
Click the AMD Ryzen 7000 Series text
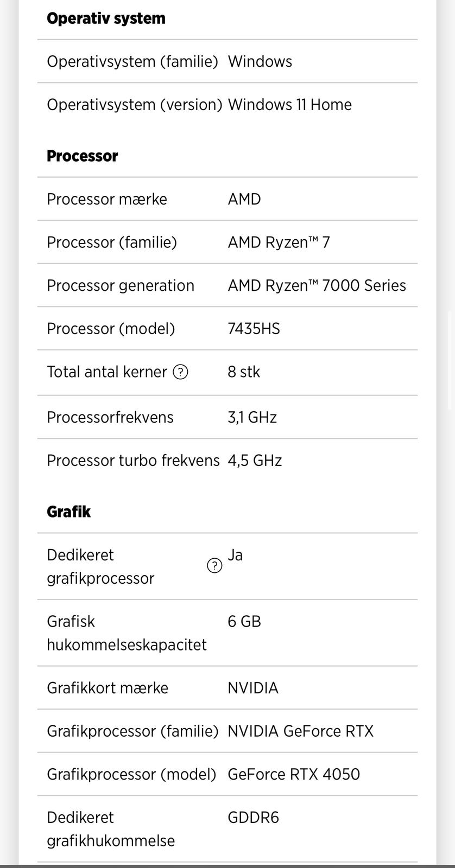(317, 285)
